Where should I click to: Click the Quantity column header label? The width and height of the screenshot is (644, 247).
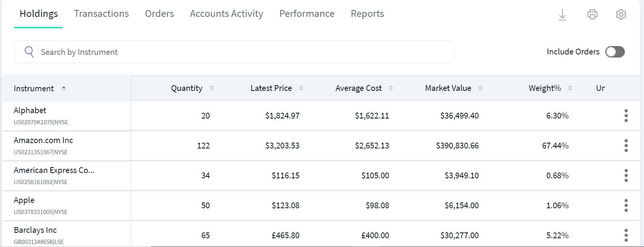pyautogui.click(x=187, y=88)
